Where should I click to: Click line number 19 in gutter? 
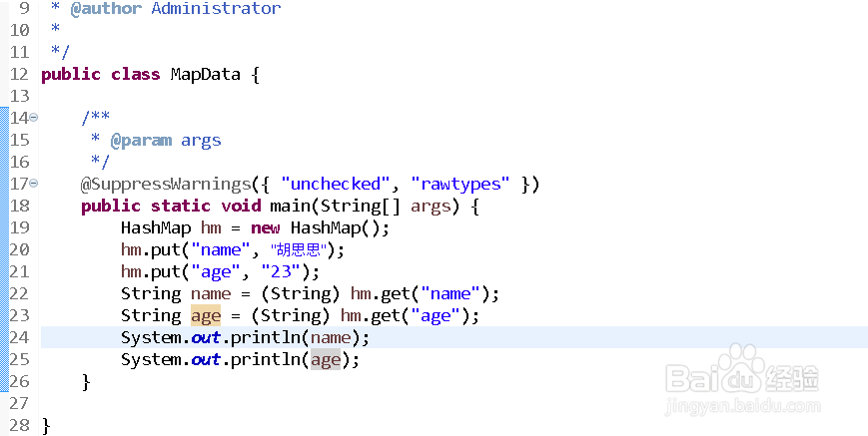tap(19, 228)
